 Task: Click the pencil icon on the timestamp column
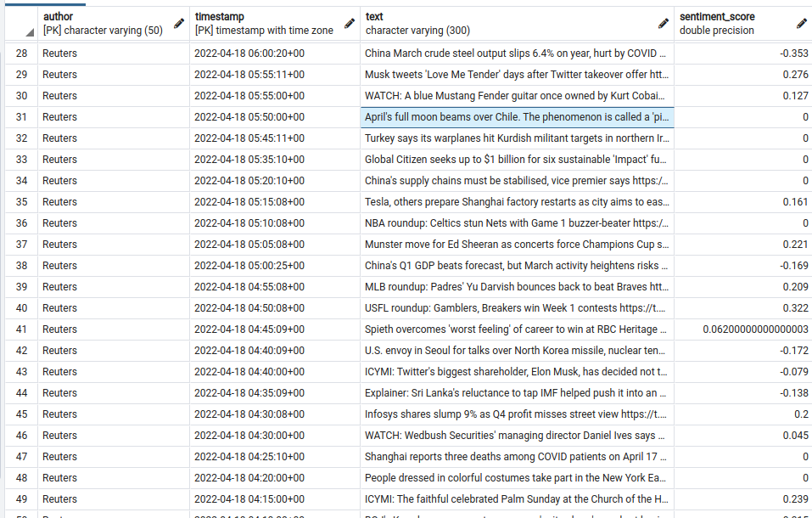(x=349, y=24)
